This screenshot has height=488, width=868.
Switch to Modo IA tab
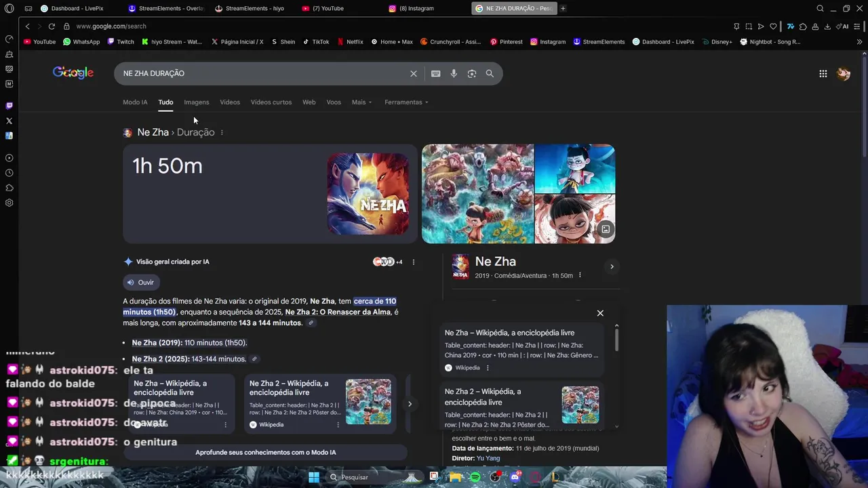click(135, 102)
